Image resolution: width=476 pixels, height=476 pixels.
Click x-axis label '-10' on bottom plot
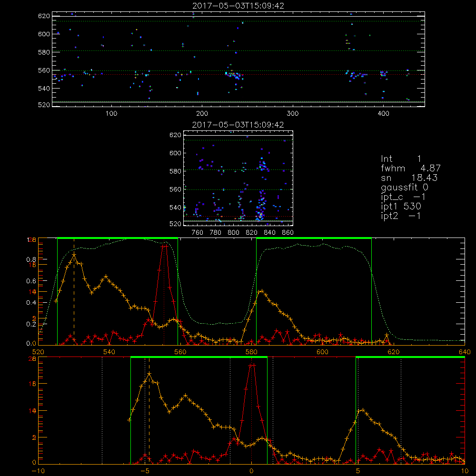[x=38, y=471]
